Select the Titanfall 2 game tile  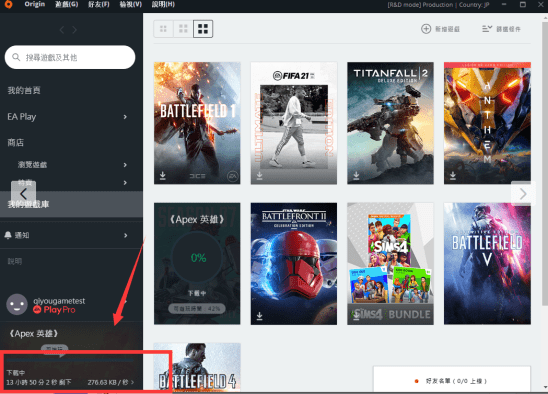[390, 123]
